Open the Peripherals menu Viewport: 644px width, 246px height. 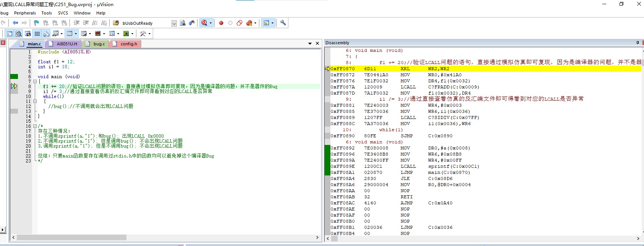[25, 13]
